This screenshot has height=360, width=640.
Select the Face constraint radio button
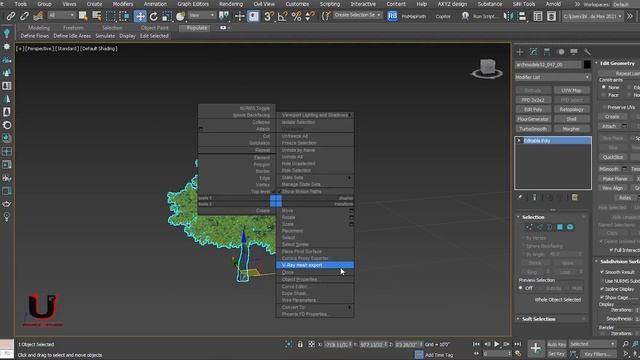click(x=604, y=95)
